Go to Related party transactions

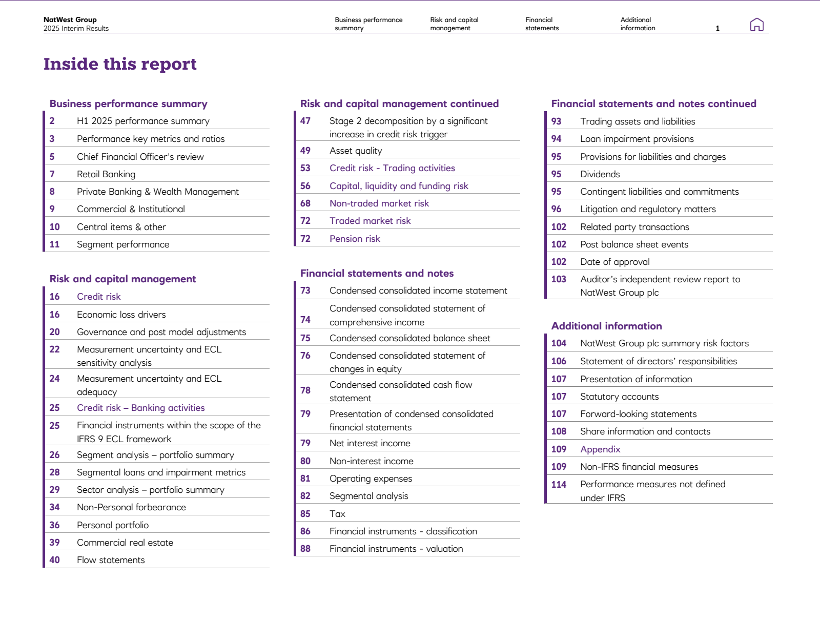[x=634, y=227]
